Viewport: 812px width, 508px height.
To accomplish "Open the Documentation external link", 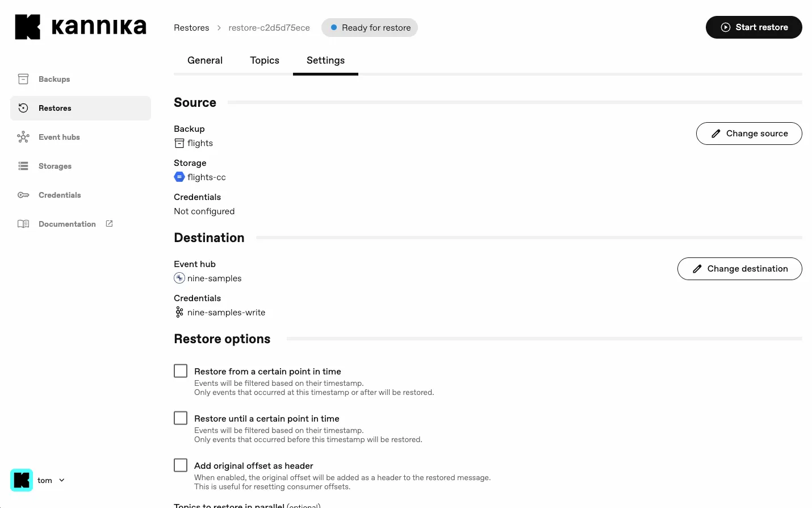I will 67,224.
